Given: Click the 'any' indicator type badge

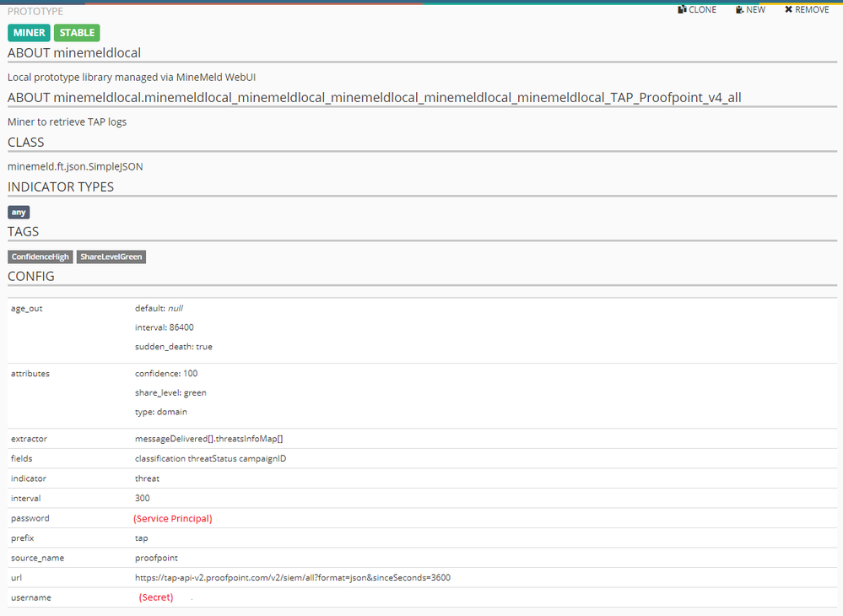Looking at the screenshot, I should pyautogui.click(x=19, y=213).
